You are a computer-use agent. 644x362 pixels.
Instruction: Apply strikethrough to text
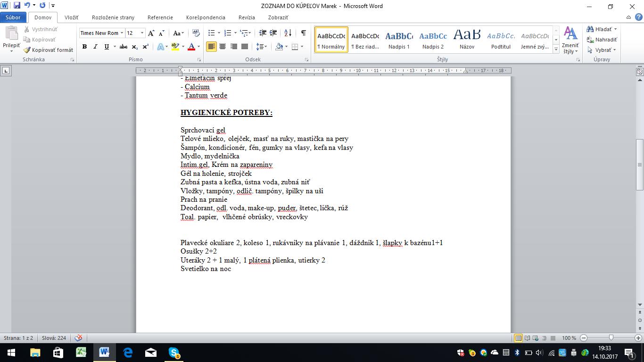[124, 47]
